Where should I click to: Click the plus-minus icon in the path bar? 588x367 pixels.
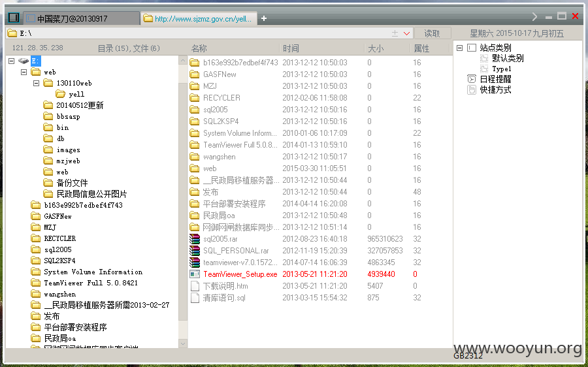point(395,33)
